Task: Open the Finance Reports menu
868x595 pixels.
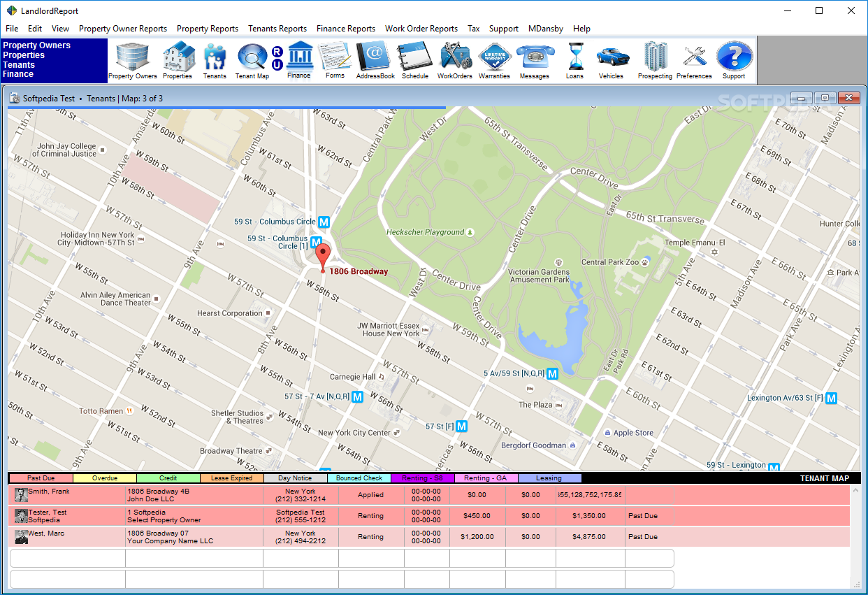Action: pyautogui.click(x=346, y=29)
